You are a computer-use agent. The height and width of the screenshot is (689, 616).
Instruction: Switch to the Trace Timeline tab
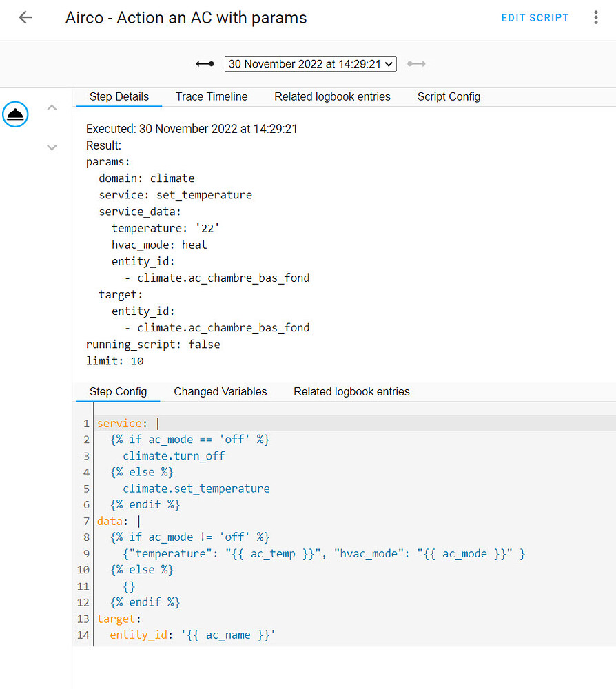pyautogui.click(x=212, y=96)
